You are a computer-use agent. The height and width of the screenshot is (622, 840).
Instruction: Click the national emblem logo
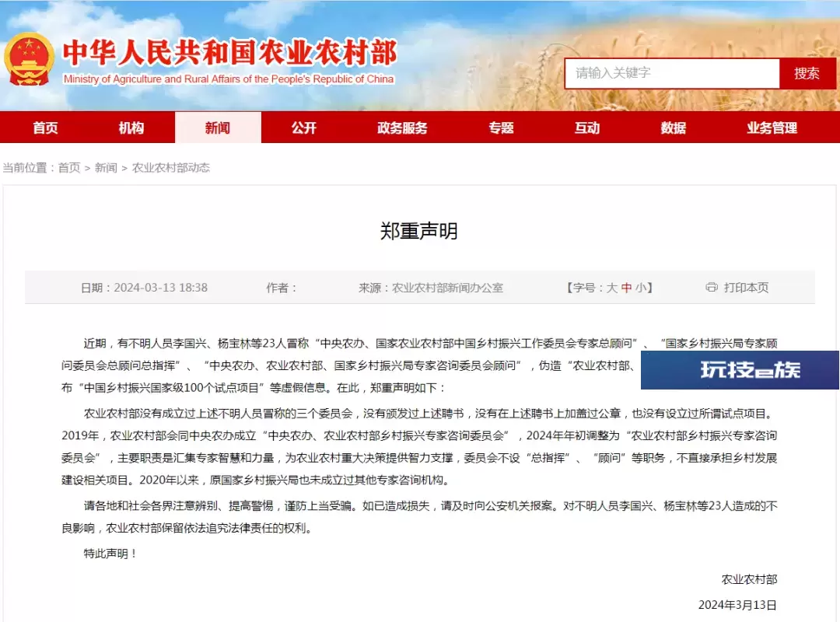[x=29, y=59]
